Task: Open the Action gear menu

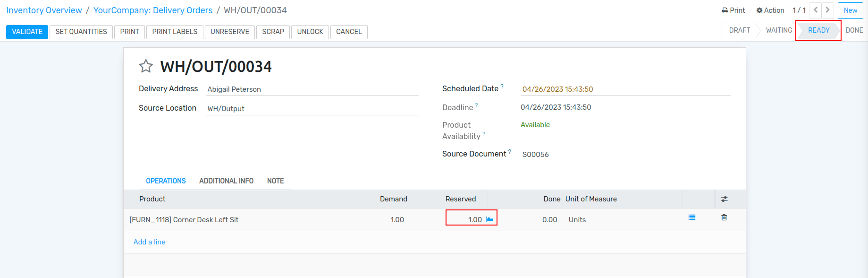Action: pos(770,10)
